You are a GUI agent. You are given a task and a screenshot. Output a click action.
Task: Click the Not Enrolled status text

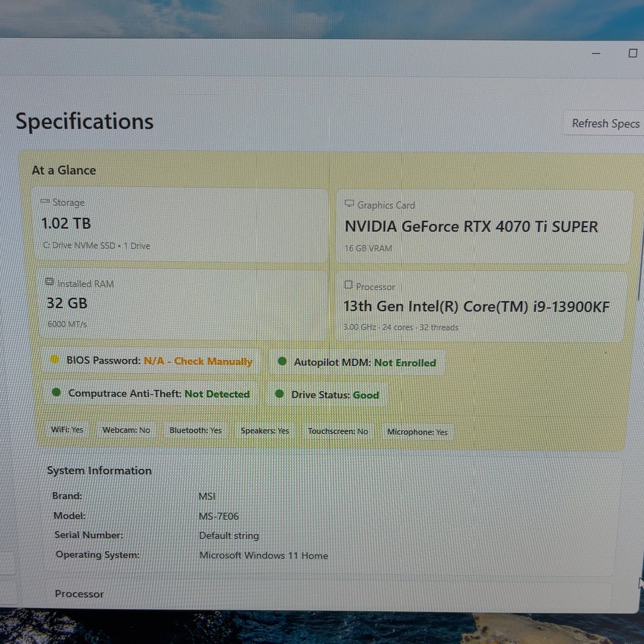click(405, 363)
